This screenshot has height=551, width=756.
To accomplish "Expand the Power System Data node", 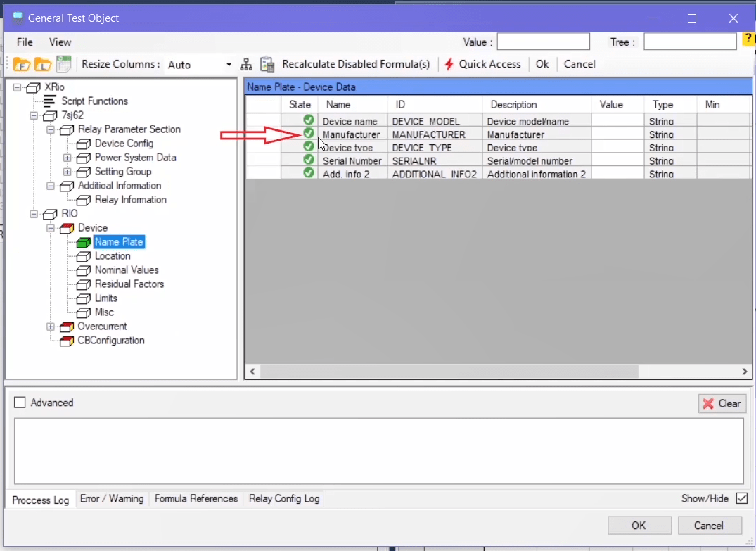I will 68,158.
